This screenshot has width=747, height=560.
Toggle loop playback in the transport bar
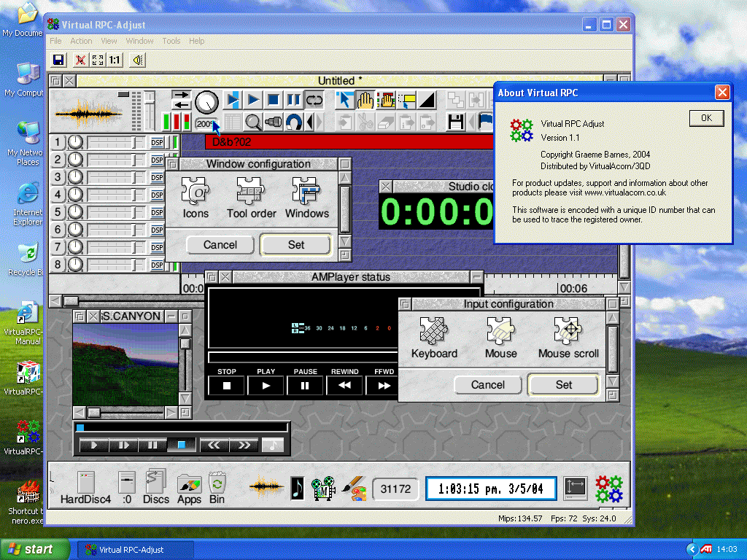[x=314, y=100]
